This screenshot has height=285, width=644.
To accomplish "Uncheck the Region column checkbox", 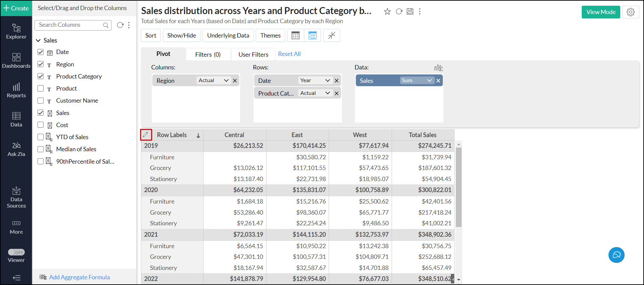I will pos(41,64).
